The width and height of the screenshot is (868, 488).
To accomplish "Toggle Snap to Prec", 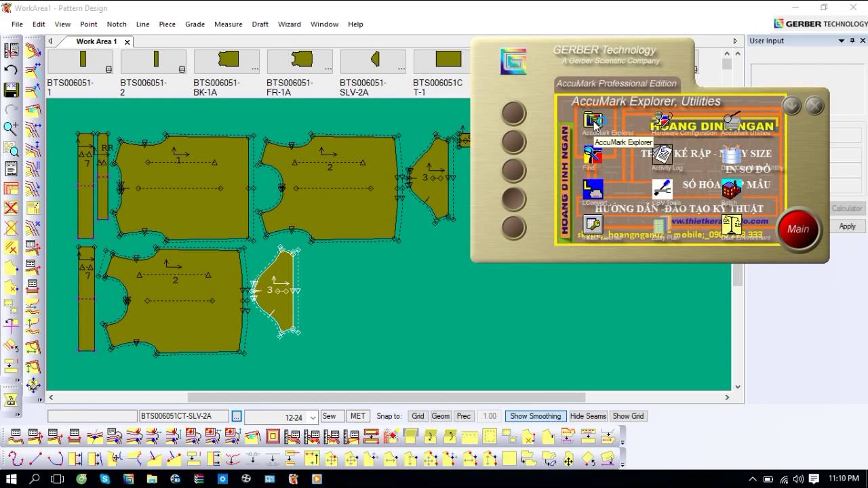I will coord(464,416).
